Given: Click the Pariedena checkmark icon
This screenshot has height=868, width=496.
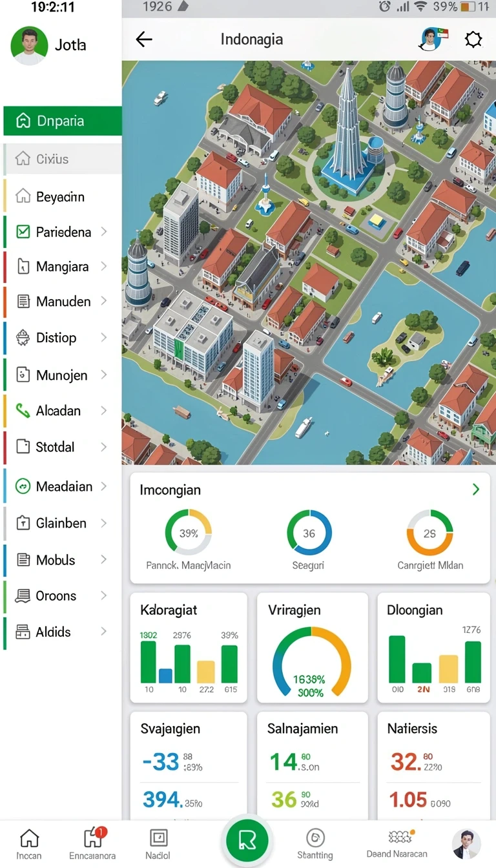Looking at the screenshot, I should (x=23, y=232).
